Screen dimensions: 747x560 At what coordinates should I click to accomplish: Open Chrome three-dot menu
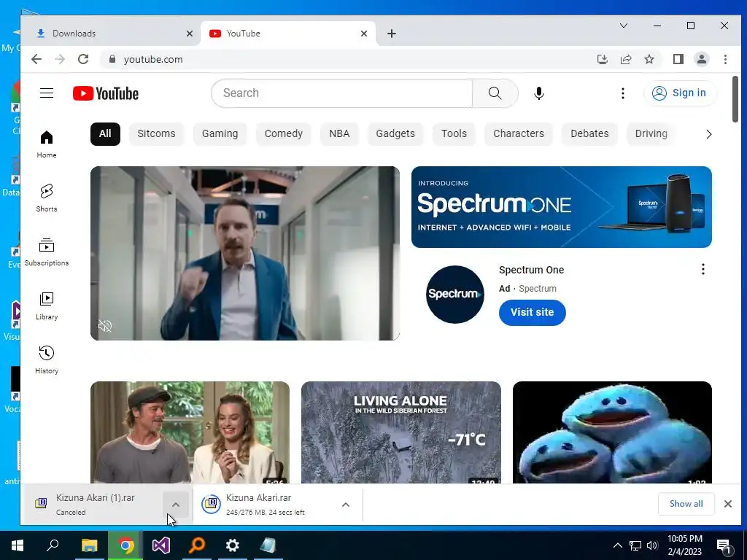click(x=725, y=59)
